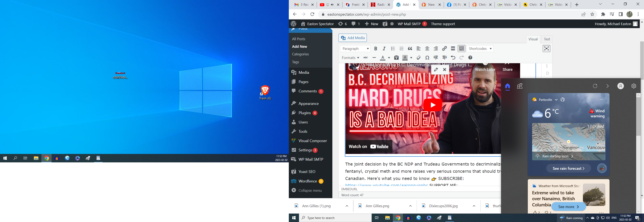Undo the last edit in editor
This screenshot has width=644, height=222.
tap(453, 58)
